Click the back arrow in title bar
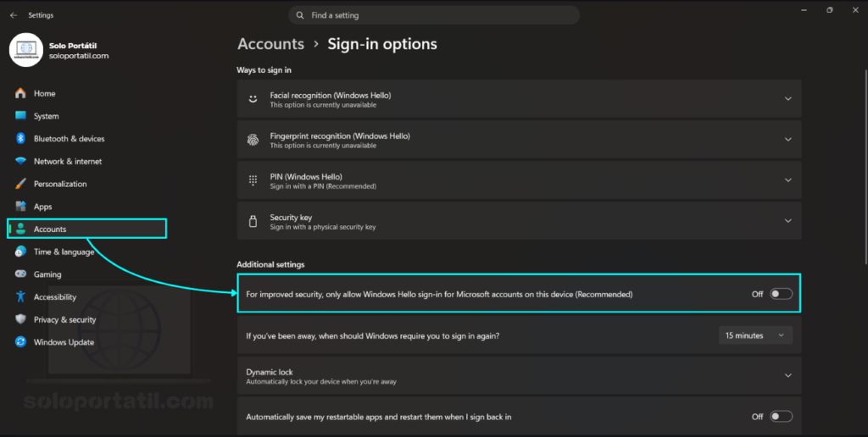This screenshot has height=437, width=868. click(x=14, y=15)
